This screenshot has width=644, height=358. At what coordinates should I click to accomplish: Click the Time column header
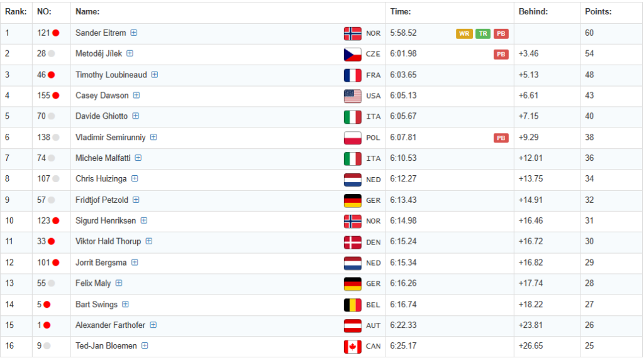pos(401,12)
